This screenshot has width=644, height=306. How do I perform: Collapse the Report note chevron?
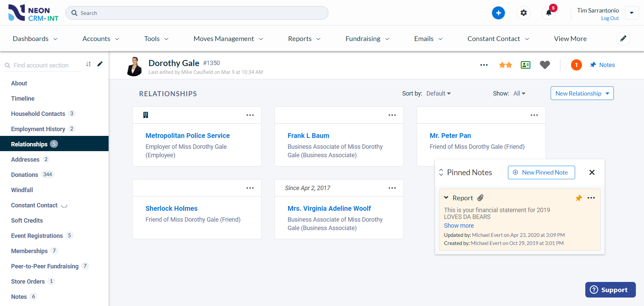tap(446, 198)
